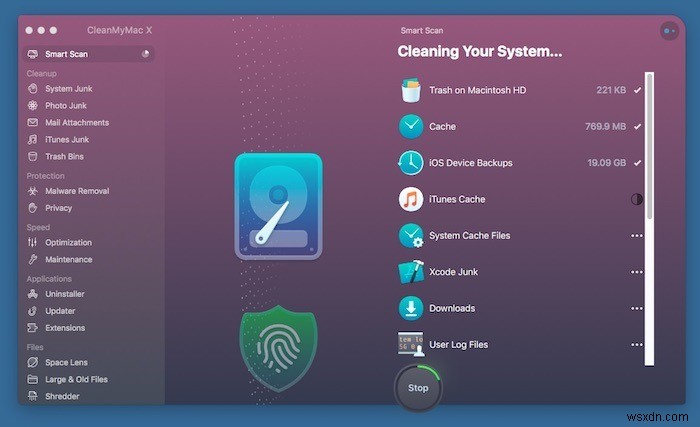Click the green fingerprint shield illustration

(279, 349)
